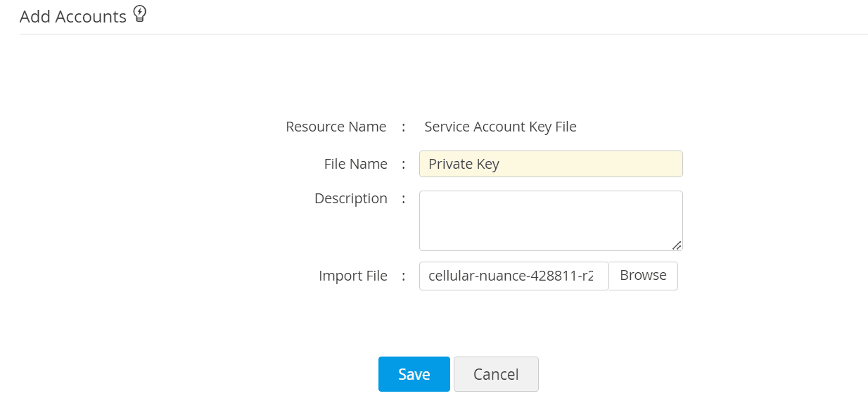Click the 'Description' label
This screenshot has width=868, height=410.
point(350,199)
